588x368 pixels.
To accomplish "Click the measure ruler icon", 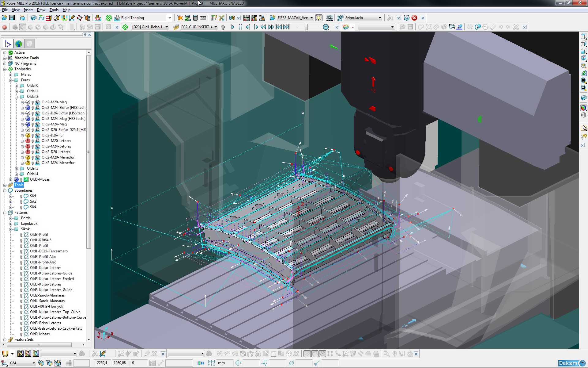I will pyautogui.click(x=203, y=18).
